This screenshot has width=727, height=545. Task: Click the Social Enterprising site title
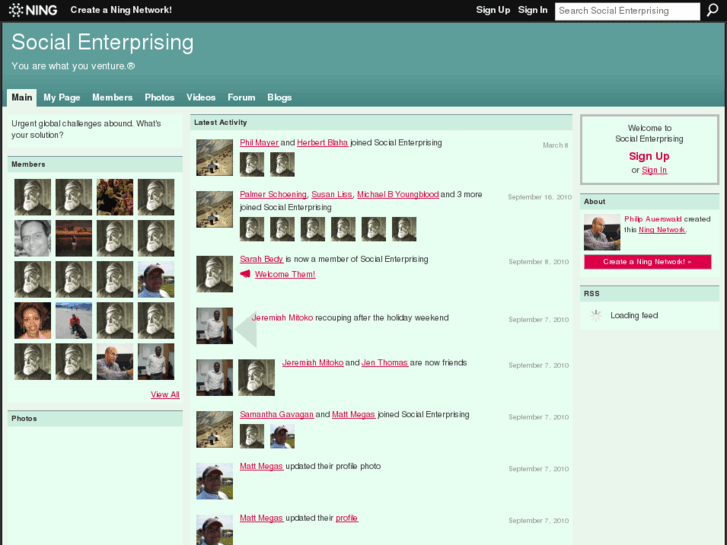[102, 42]
